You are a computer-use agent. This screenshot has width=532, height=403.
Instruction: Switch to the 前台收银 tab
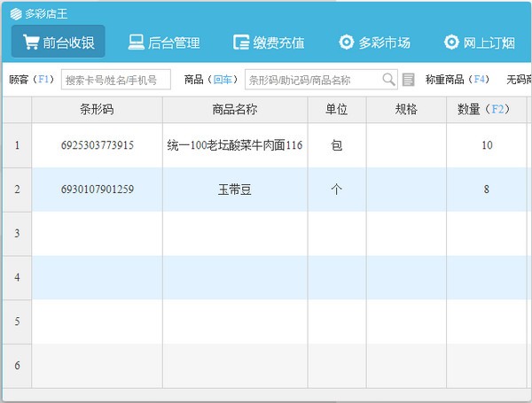(59, 42)
